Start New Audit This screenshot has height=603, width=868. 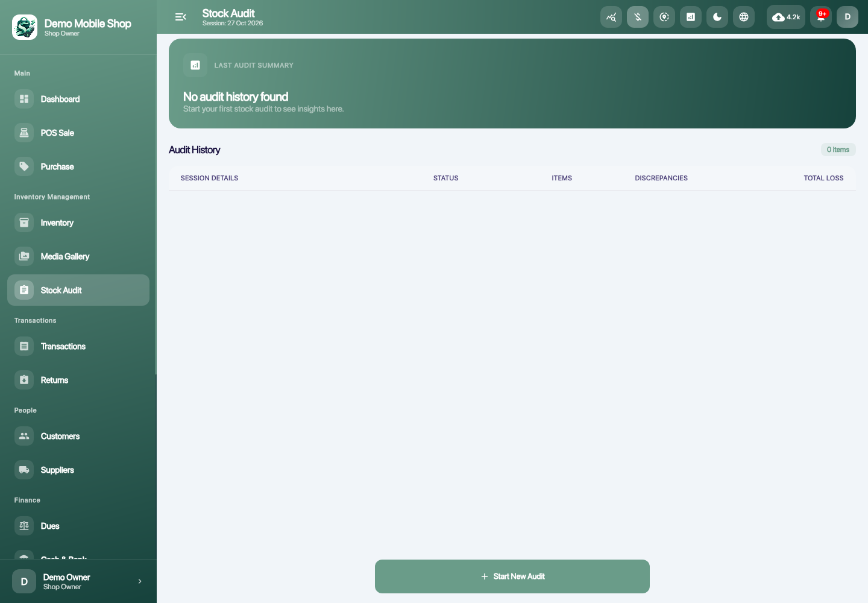click(x=512, y=576)
